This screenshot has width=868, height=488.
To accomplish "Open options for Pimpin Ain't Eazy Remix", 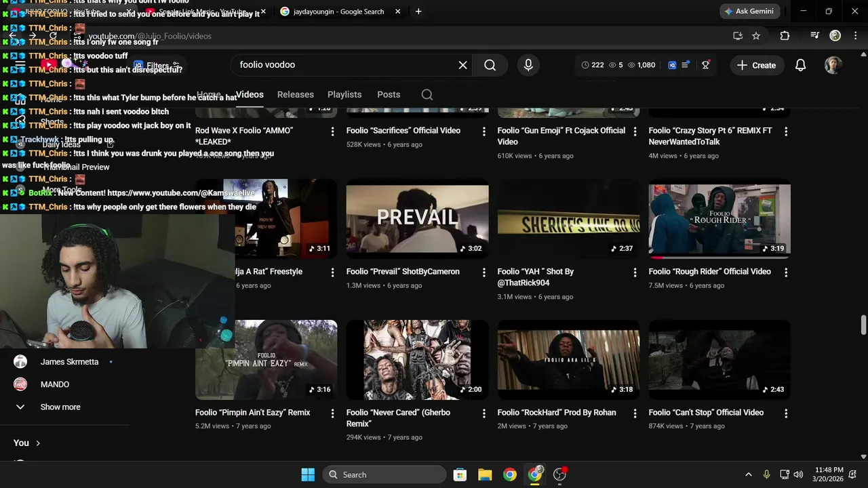I will [332, 413].
